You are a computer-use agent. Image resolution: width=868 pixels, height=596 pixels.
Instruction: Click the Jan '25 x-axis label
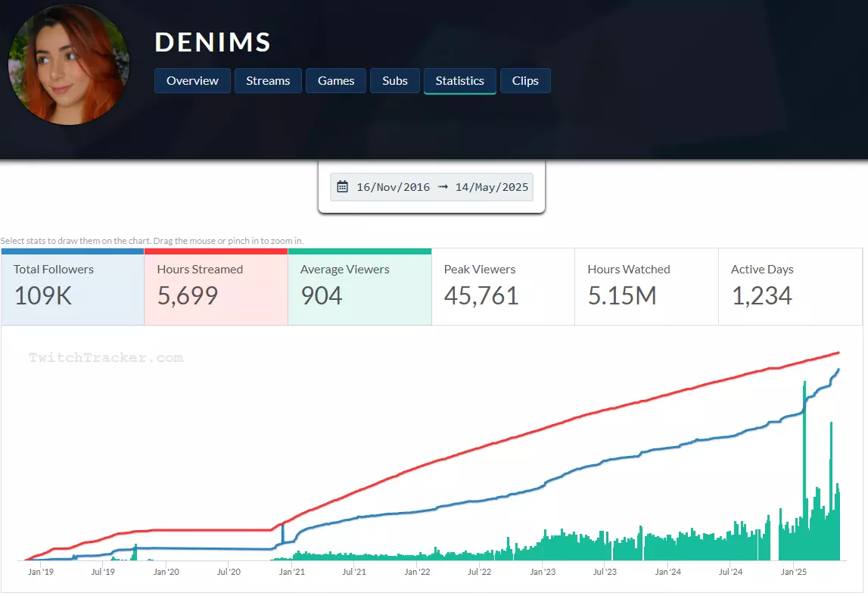[x=793, y=572]
